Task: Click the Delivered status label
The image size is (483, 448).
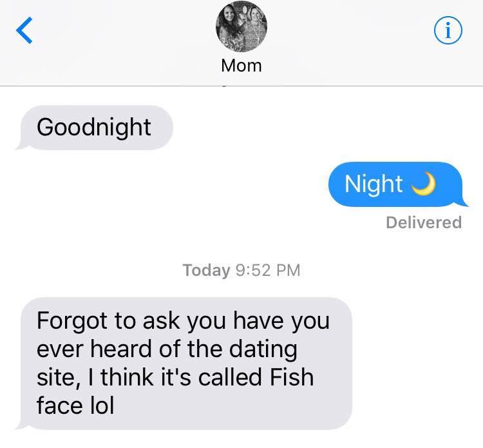Action: click(424, 222)
